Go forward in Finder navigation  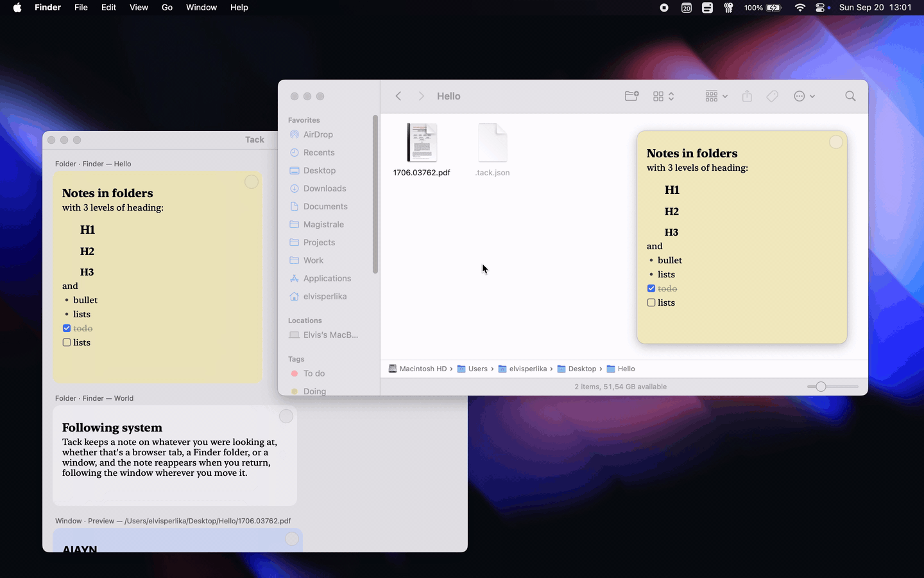[421, 96]
